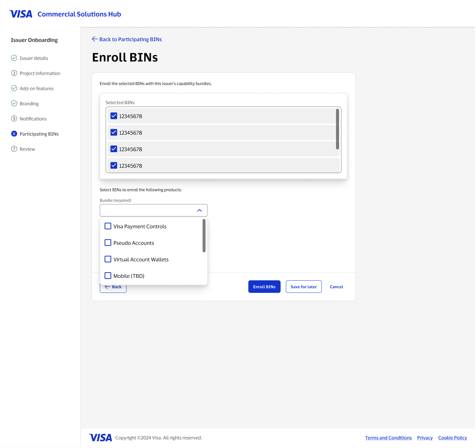The width and height of the screenshot is (476, 448).
Task: Click the left arrow beside Back to Participating BINs
Action: click(95, 39)
